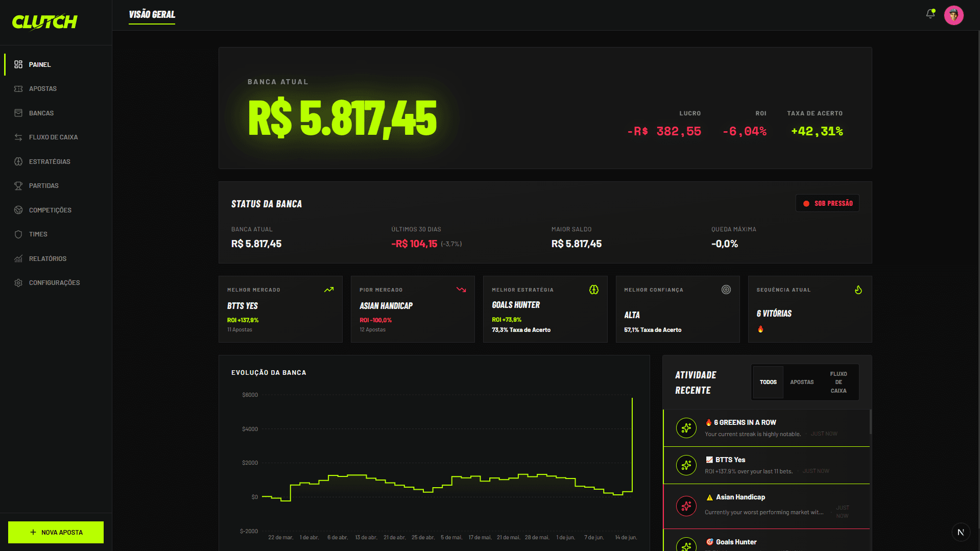Click the plus icon in Nova Aposta
980x551 pixels.
33,532
